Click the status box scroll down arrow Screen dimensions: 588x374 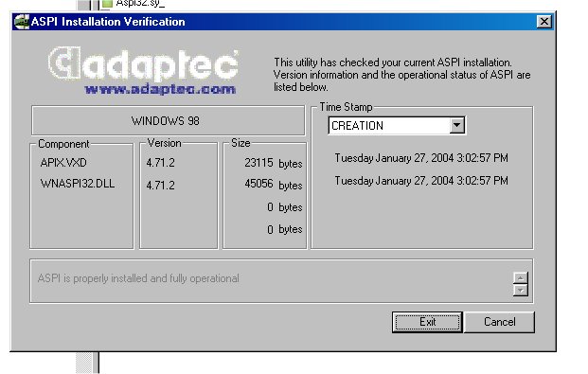coord(520,290)
